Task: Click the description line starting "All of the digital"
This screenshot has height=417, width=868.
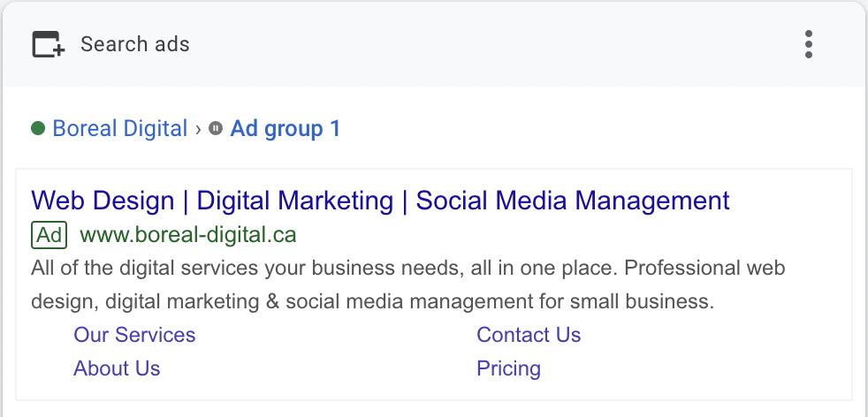Action: click(x=407, y=268)
